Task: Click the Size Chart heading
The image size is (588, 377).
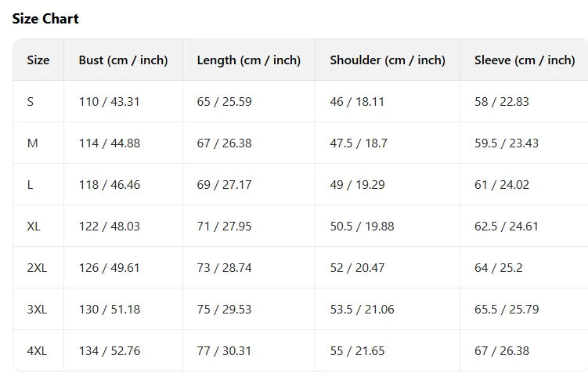Action: (x=45, y=19)
